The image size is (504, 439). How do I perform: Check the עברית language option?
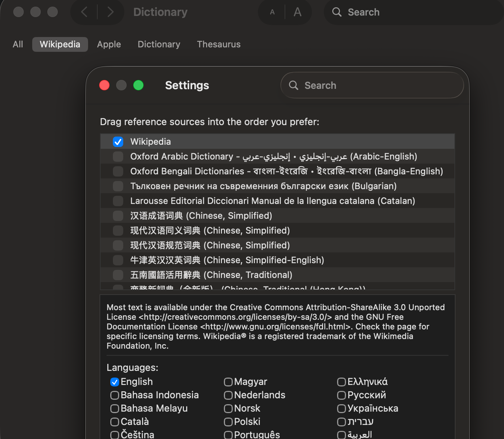tap(342, 422)
